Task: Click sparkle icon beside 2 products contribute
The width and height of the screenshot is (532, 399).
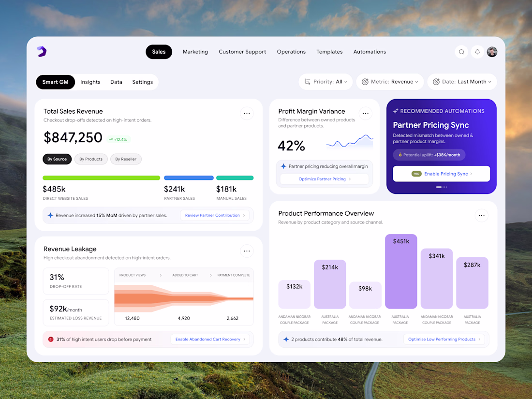Action: 286,340
